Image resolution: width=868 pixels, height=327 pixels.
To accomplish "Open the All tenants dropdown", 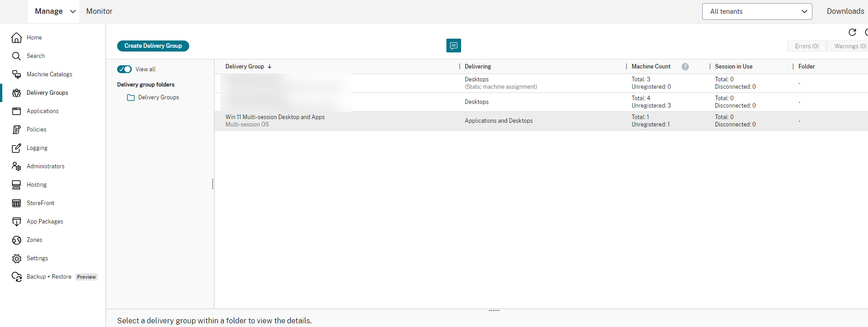I will [x=757, y=11].
